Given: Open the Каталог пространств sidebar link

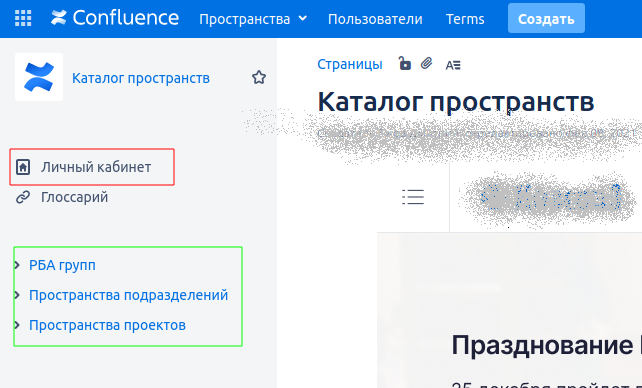Looking at the screenshot, I should click(x=141, y=78).
